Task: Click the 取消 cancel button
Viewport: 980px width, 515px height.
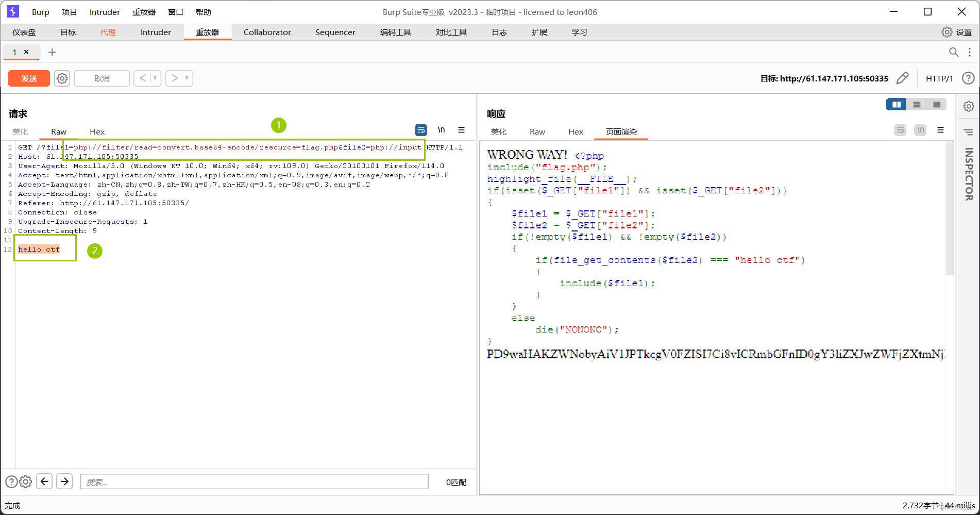Action: 102,78
